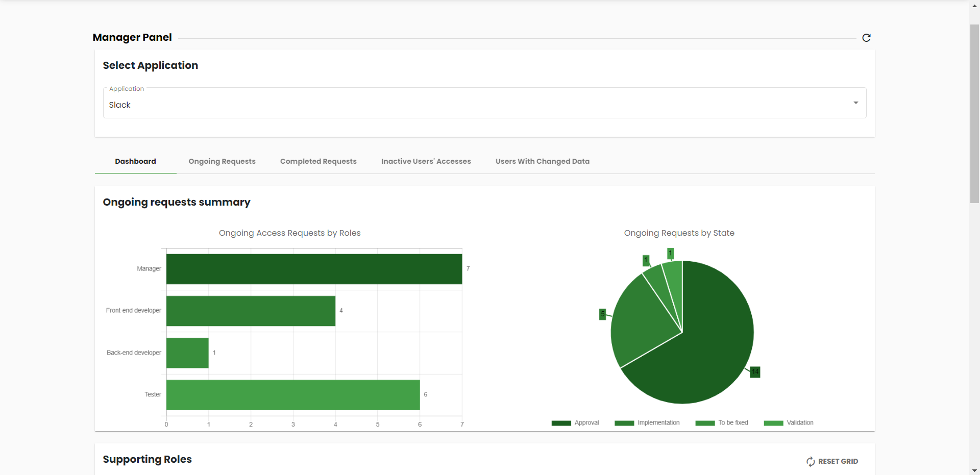Viewport: 980px width, 475px height.
Task: Click the Back-end developer bar
Action: pyautogui.click(x=187, y=353)
